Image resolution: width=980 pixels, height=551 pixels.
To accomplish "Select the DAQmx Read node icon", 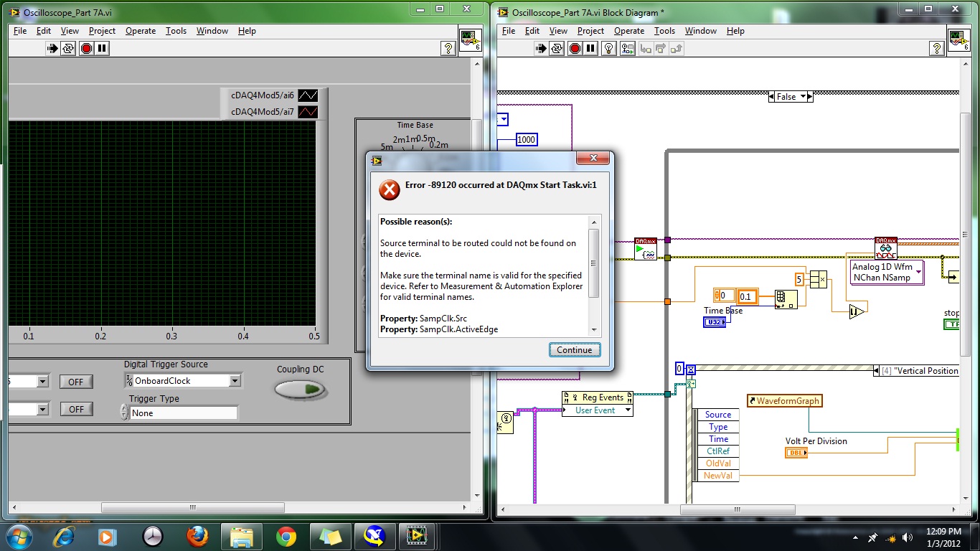I will point(886,248).
